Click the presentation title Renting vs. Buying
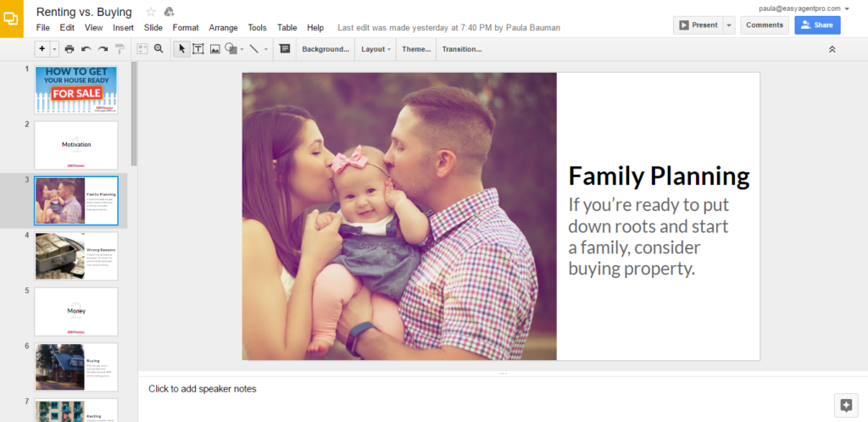Viewport: 868px width, 422px height. (84, 12)
